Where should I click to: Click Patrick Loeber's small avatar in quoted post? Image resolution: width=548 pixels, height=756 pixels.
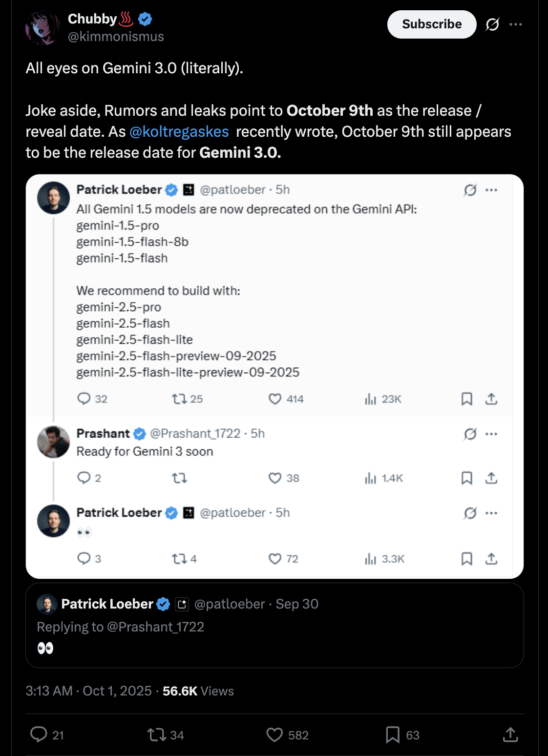(47, 604)
